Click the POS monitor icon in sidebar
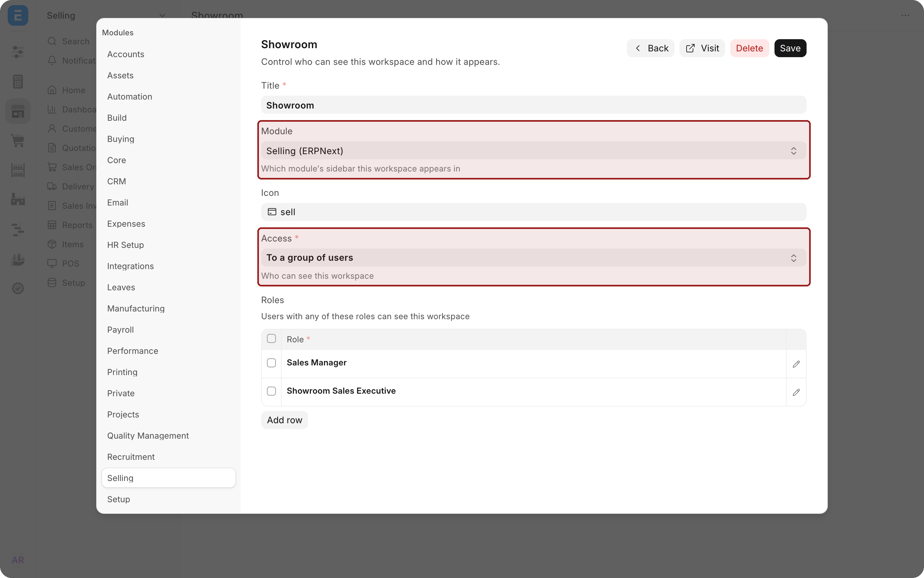 click(52, 263)
